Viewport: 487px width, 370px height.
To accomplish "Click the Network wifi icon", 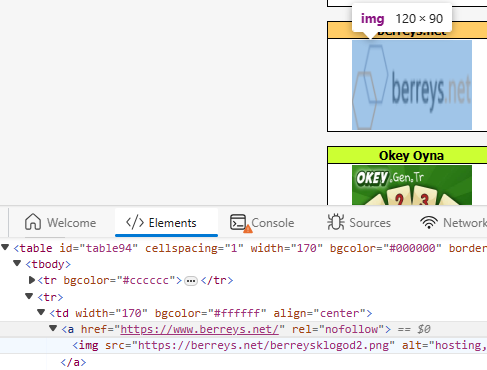I will [429, 222].
